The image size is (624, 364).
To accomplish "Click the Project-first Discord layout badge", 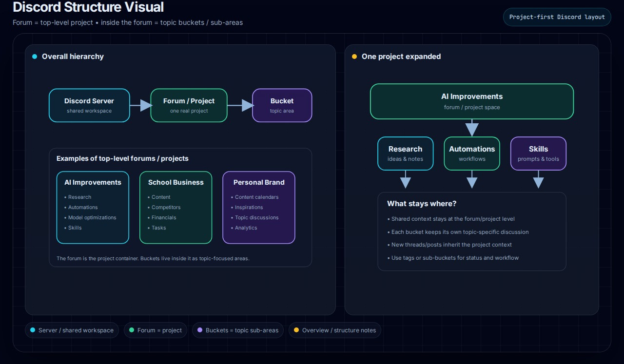I will tap(557, 17).
